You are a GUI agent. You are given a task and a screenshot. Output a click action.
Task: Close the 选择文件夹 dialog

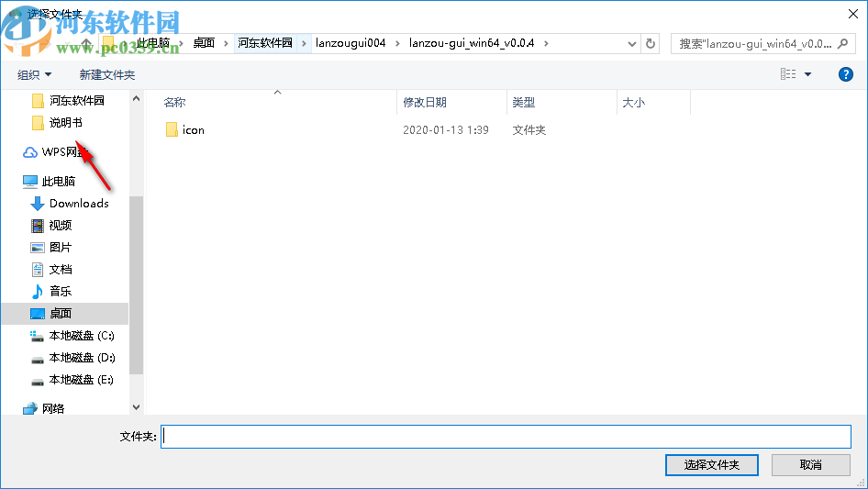click(853, 14)
